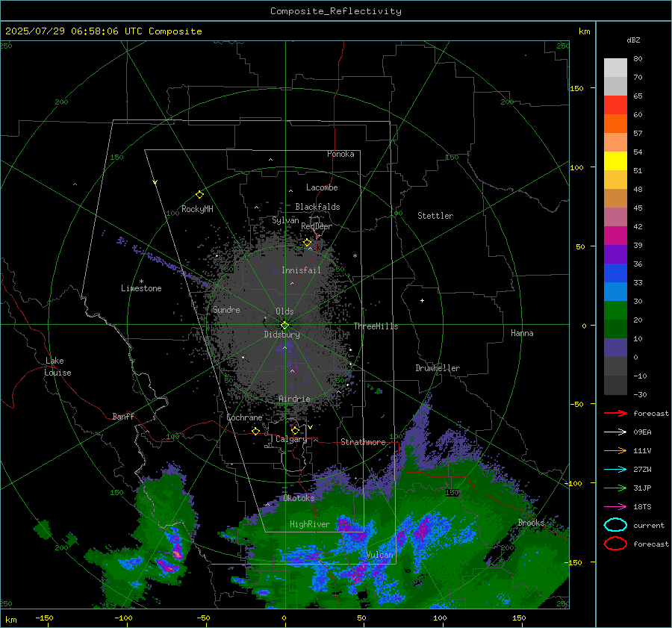The width and height of the screenshot is (672, 628).
Task: Click the Innisfail label
Action: click(301, 270)
